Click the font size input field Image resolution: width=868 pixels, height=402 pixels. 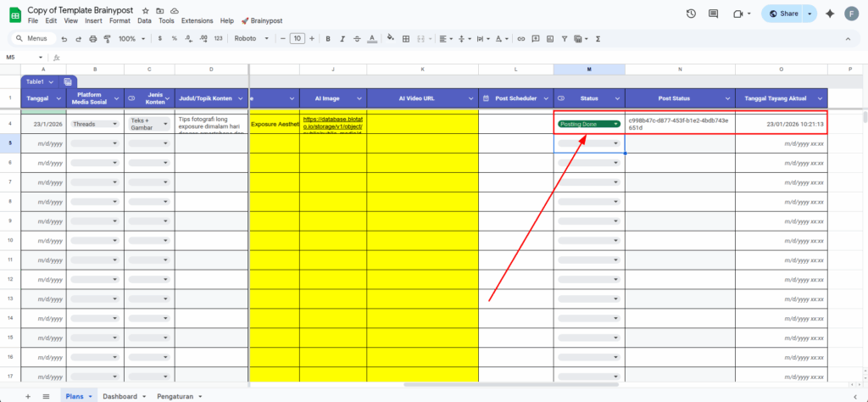pos(297,38)
